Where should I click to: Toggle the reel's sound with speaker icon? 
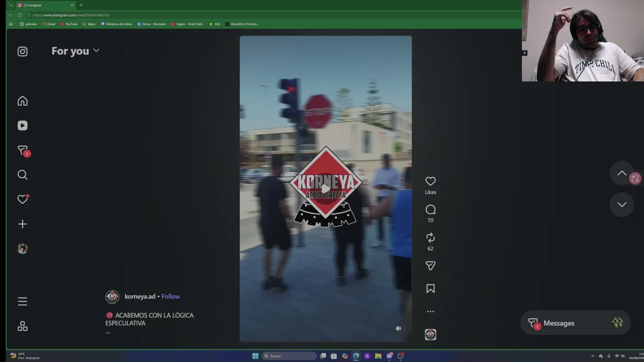pos(398,328)
